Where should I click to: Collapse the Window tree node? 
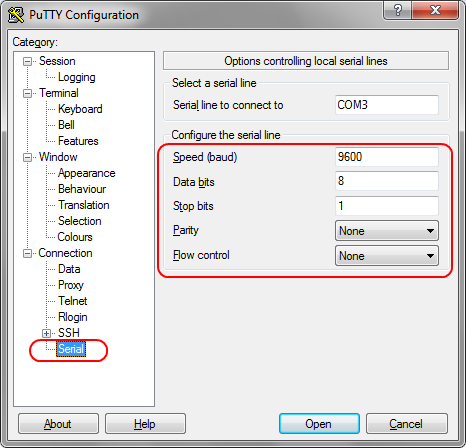pos(27,157)
